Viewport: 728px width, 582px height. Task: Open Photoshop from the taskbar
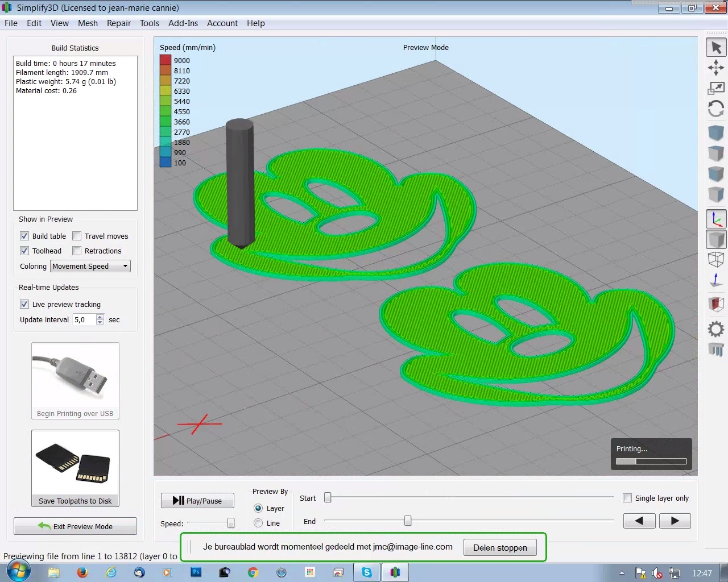coord(196,572)
